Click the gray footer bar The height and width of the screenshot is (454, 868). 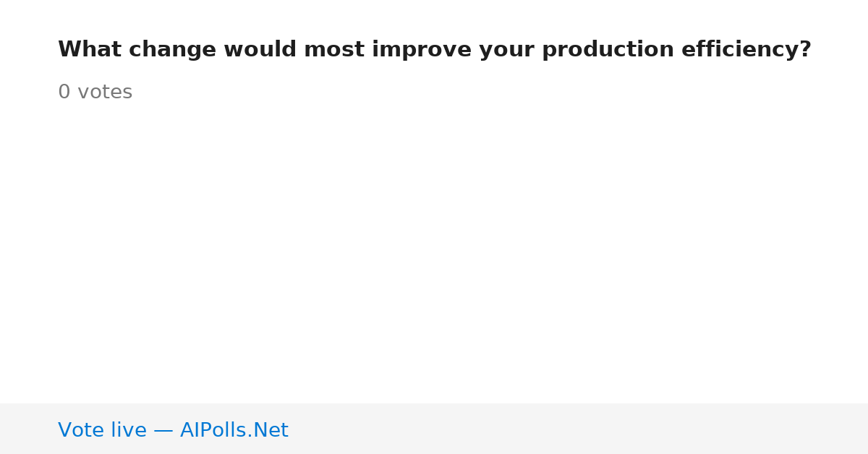(434, 429)
